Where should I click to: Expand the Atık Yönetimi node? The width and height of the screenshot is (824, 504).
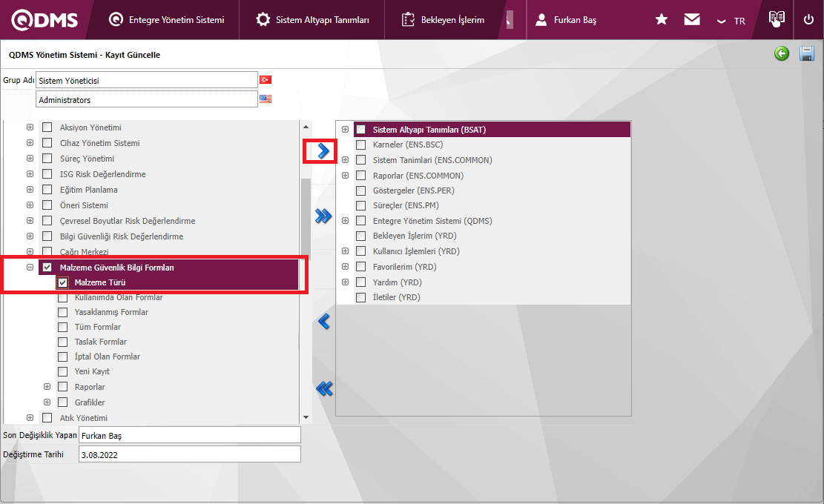click(x=30, y=418)
